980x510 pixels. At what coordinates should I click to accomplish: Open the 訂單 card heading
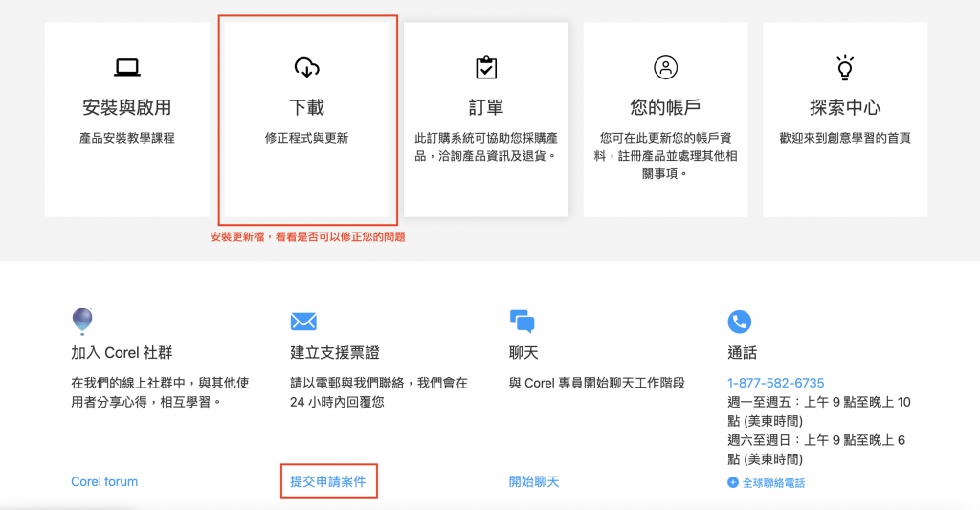[x=486, y=107]
